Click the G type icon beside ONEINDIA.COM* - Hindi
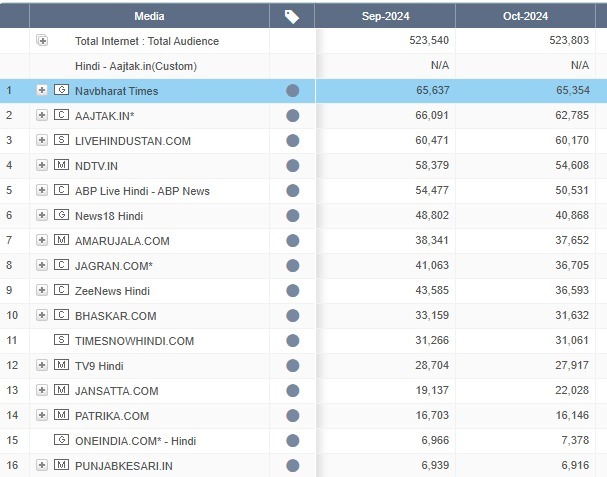The height and width of the screenshot is (477, 607). click(x=61, y=440)
